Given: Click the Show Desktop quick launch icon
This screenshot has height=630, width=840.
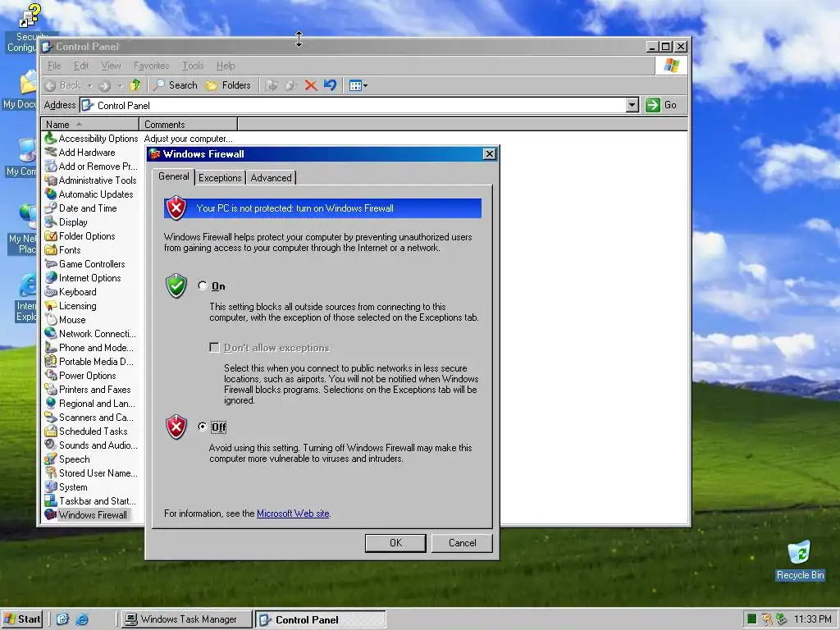Looking at the screenshot, I should [x=62, y=619].
